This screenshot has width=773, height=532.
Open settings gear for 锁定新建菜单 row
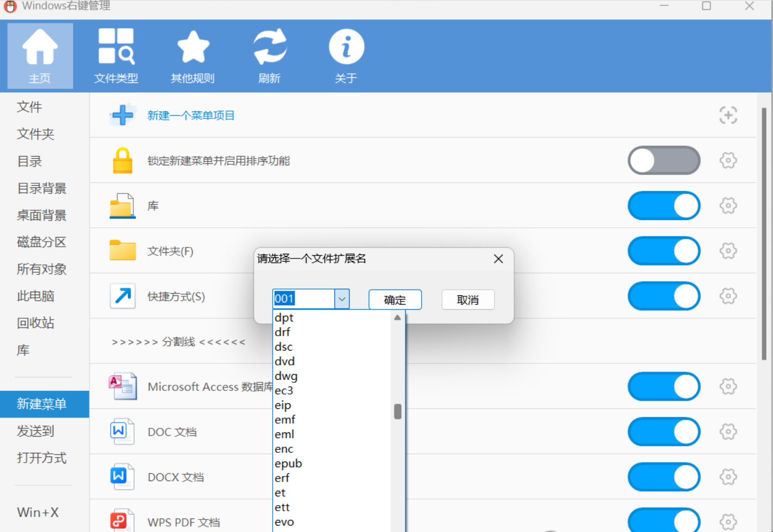click(728, 160)
